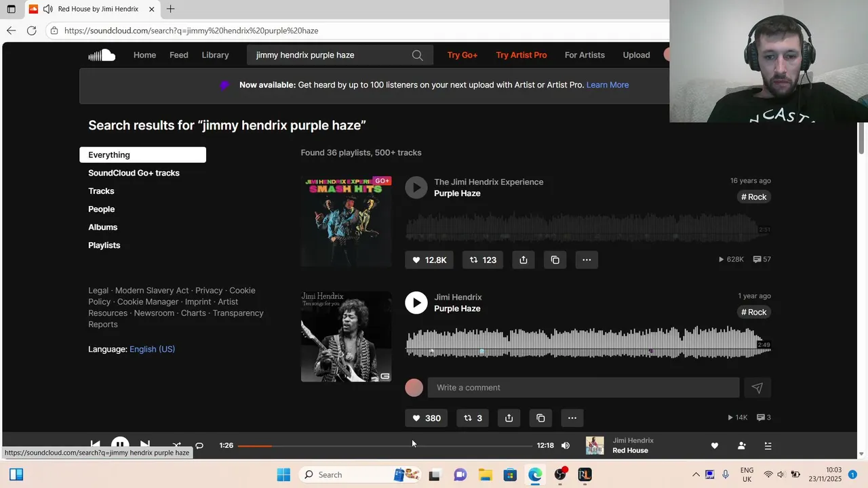Open the Ten songs for you artwork
This screenshot has height=488, width=868.
[347, 337]
